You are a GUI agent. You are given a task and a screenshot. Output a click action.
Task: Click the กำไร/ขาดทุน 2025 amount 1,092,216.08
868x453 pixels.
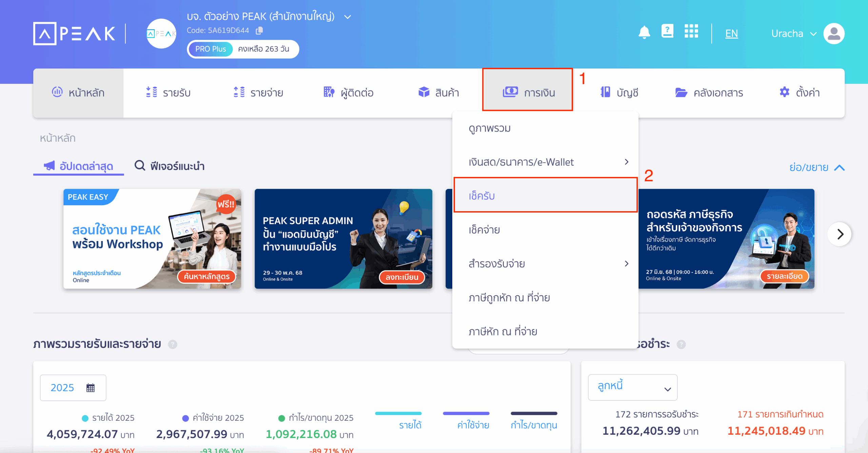click(301, 434)
